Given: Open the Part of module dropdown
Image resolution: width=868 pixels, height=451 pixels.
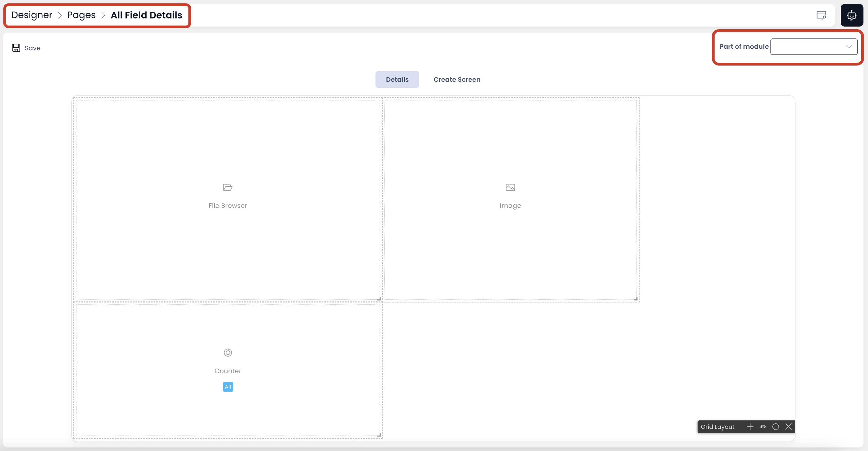Looking at the screenshot, I should coord(814,46).
